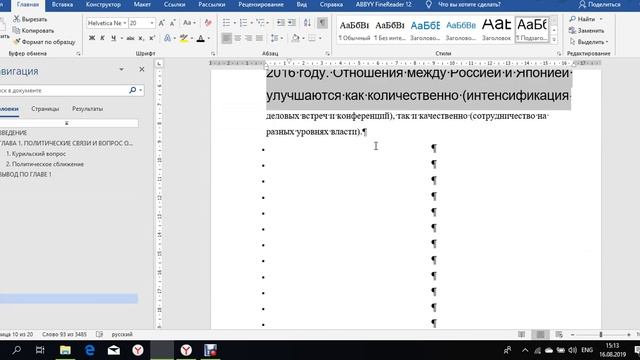Adjust the zoom slider
The width and height of the screenshot is (640, 360).
pos(600,335)
